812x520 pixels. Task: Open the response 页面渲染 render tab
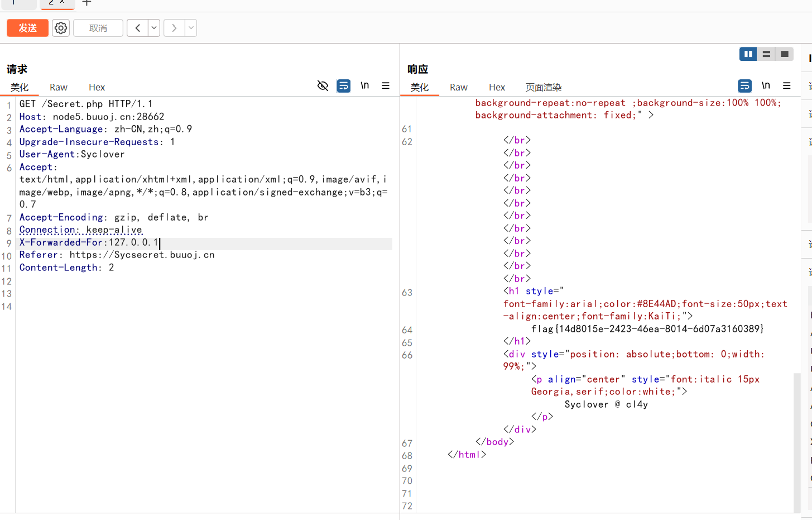click(543, 87)
